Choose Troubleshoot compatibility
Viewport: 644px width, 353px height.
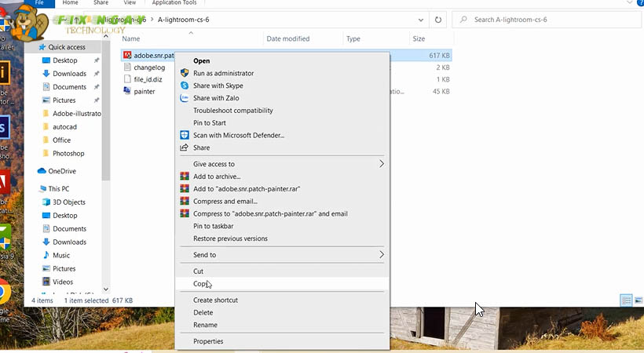coord(282,111)
